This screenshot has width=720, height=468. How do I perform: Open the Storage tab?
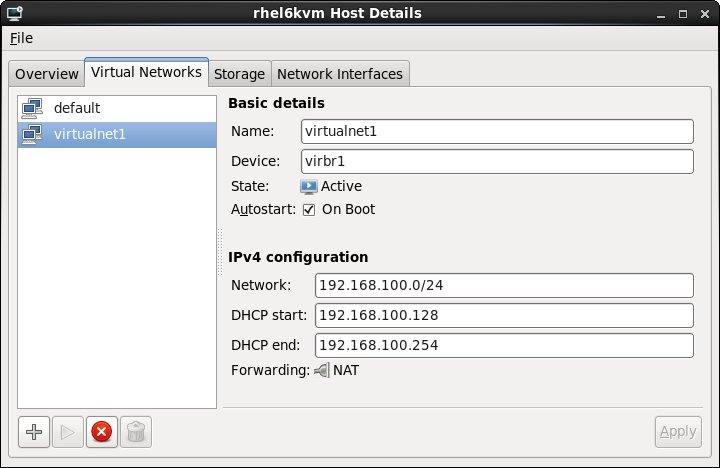point(239,74)
